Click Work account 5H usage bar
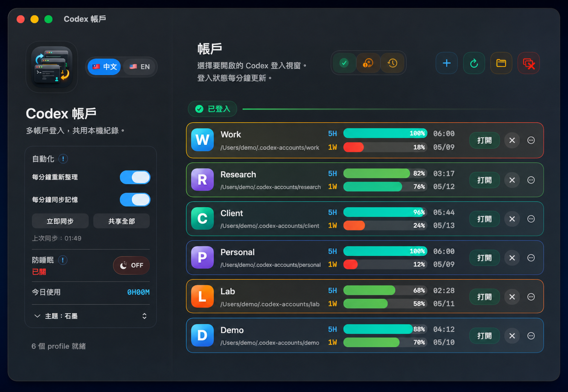 point(385,133)
